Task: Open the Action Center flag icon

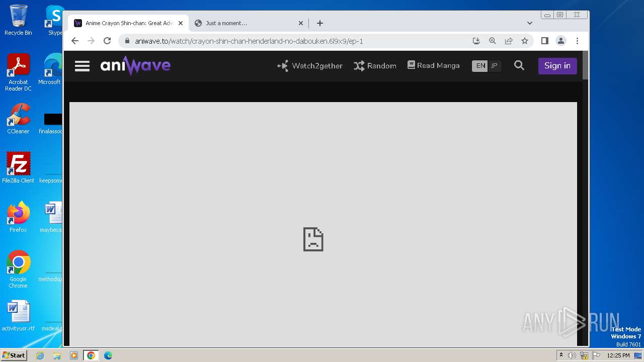Action: (596, 355)
